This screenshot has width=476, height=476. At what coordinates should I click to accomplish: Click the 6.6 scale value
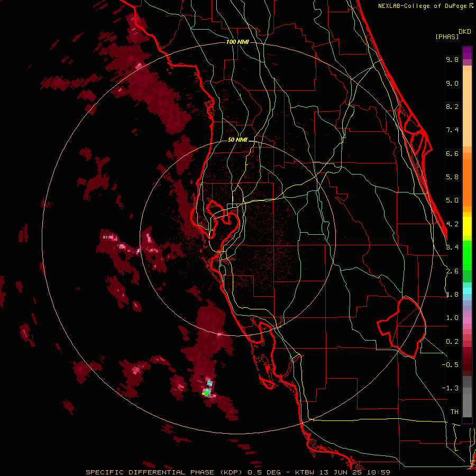[x=452, y=153]
